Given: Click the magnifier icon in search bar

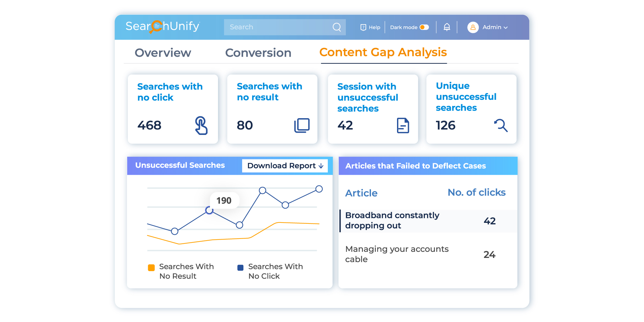Looking at the screenshot, I should (x=337, y=27).
